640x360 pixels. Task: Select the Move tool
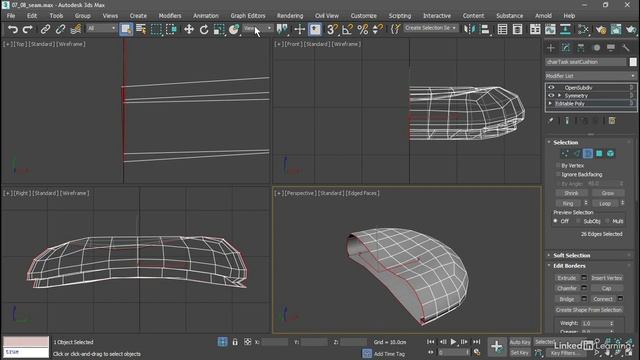tap(189, 29)
